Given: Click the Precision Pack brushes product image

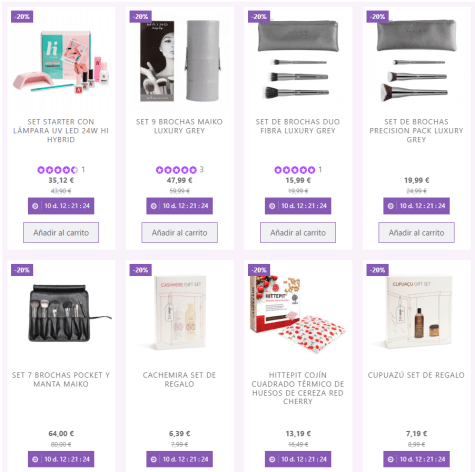Looking at the screenshot, I should (416, 60).
